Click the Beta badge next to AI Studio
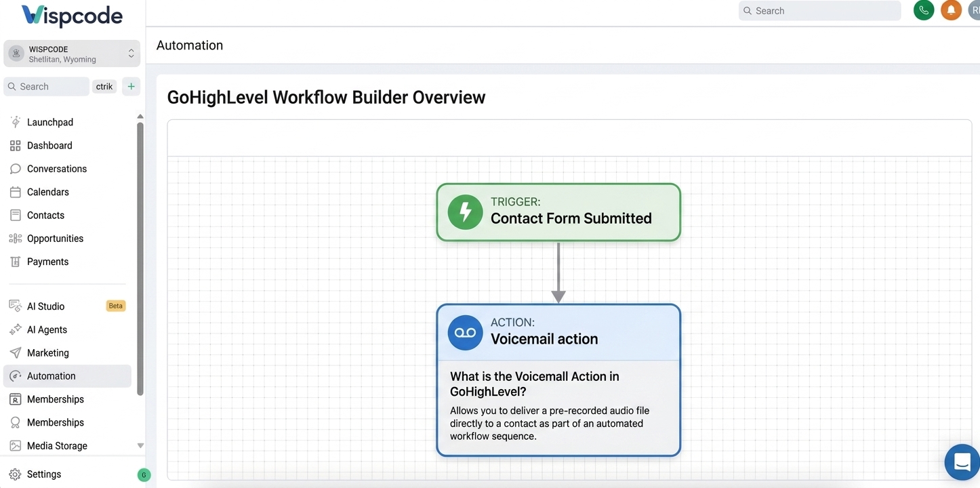This screenshot has height=488, width=980. tap(116, 306)
